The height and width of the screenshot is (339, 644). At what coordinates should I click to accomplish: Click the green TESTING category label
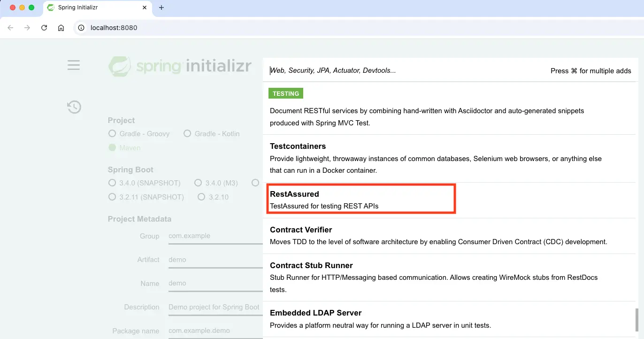[x=286, y=93]
